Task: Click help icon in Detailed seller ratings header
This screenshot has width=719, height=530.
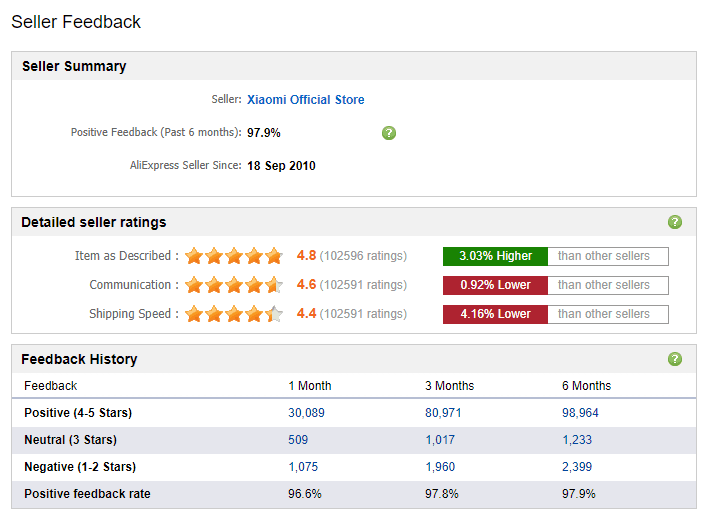Action: click(675, 222)
